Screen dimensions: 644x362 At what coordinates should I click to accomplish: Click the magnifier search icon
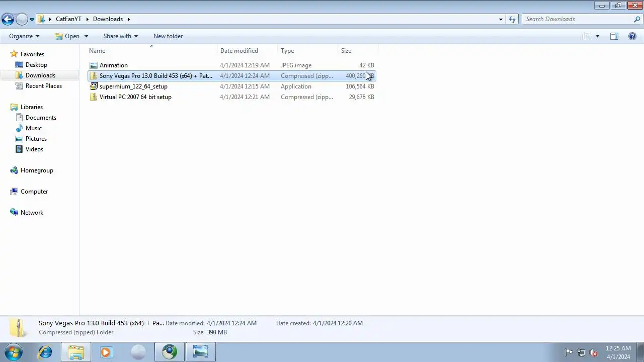[x=637, y=19]
